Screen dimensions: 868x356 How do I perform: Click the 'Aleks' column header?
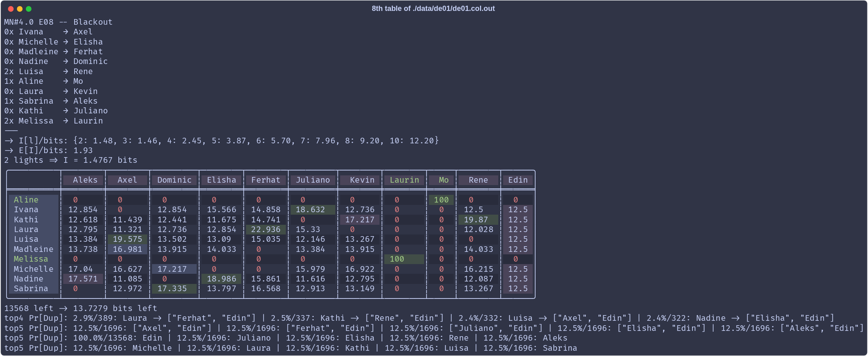(83, 180)
